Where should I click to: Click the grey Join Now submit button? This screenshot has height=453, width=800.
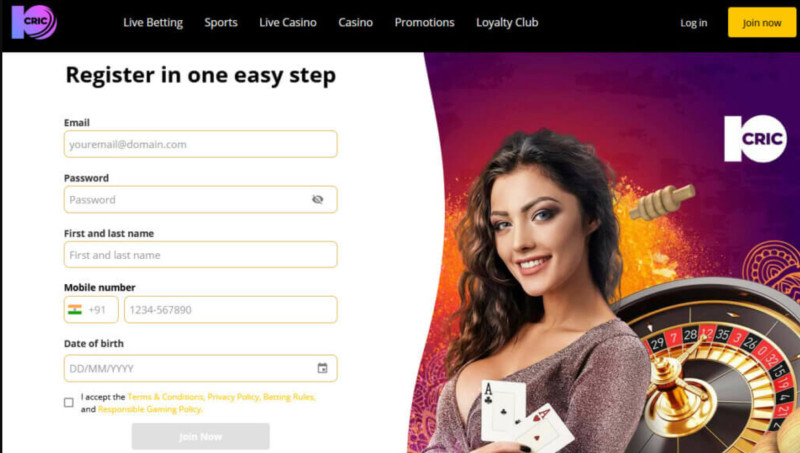pyautogui.click(x=201, y=436)
